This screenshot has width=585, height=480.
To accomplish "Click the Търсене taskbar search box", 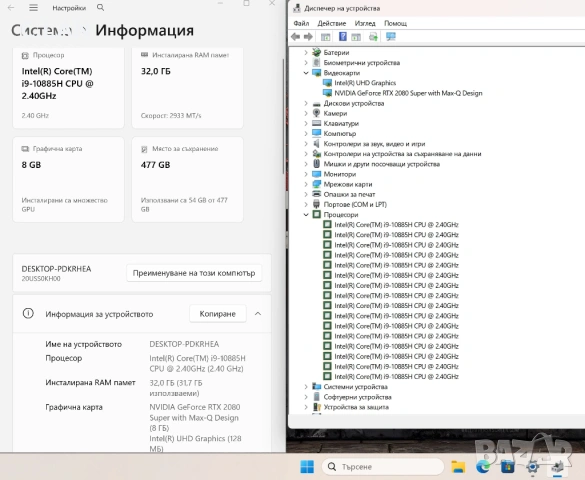I will click(383, 466).
